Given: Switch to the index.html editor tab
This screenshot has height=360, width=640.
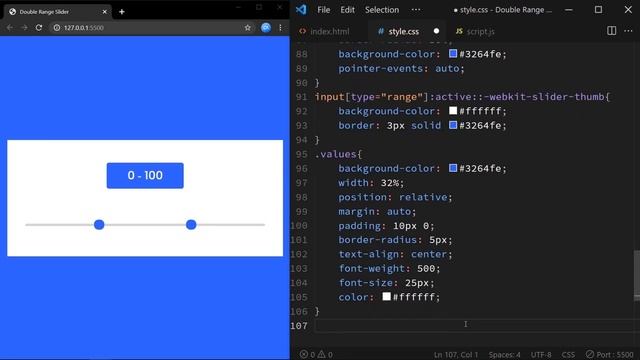Looking at the screenshot, I should tap(324, 31).
